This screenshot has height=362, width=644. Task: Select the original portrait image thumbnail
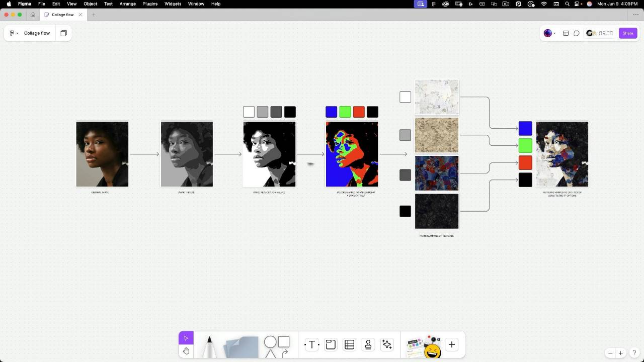(102, 154)
